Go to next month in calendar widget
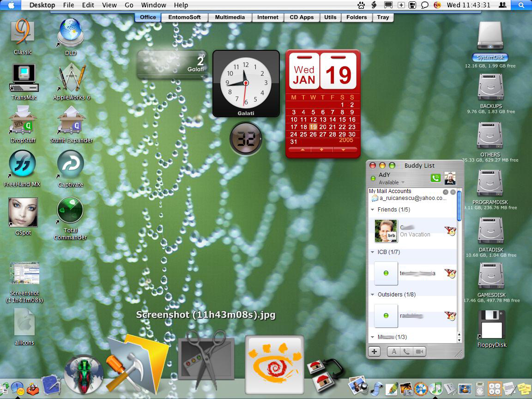 click(343, 150)
